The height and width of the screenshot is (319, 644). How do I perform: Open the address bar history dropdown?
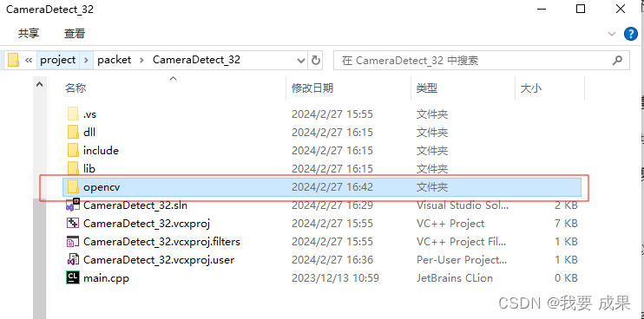pos(301,61)
